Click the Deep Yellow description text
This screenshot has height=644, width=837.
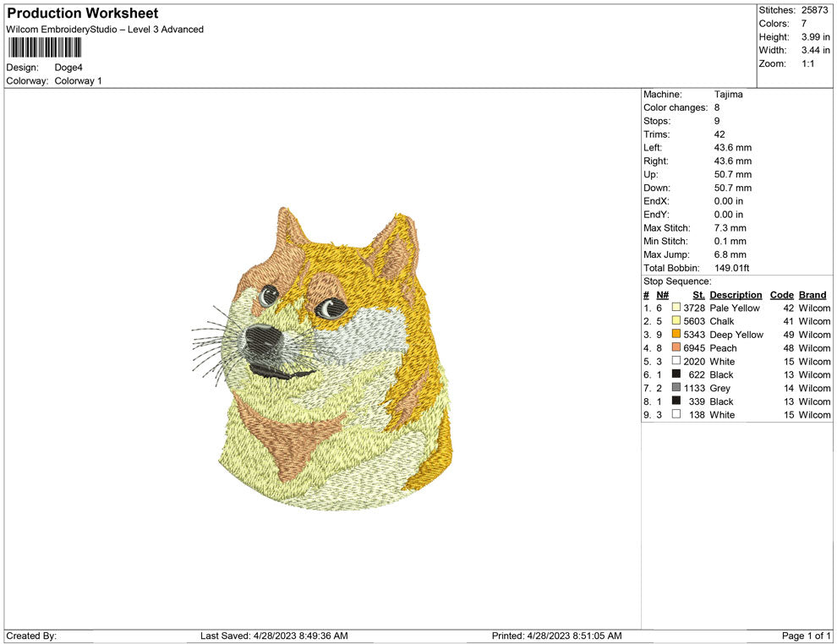[736, 335]
